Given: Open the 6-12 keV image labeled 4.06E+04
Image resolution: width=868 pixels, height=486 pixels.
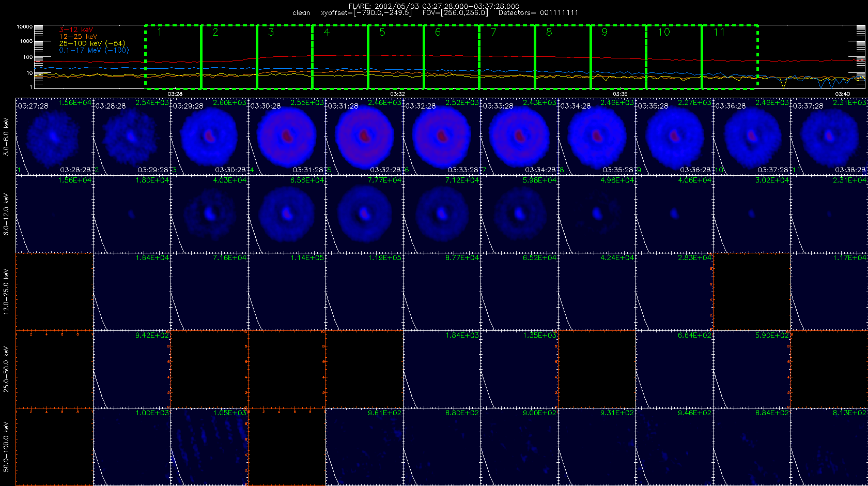Looking at the screenshot, I should [x=675, y=214].
